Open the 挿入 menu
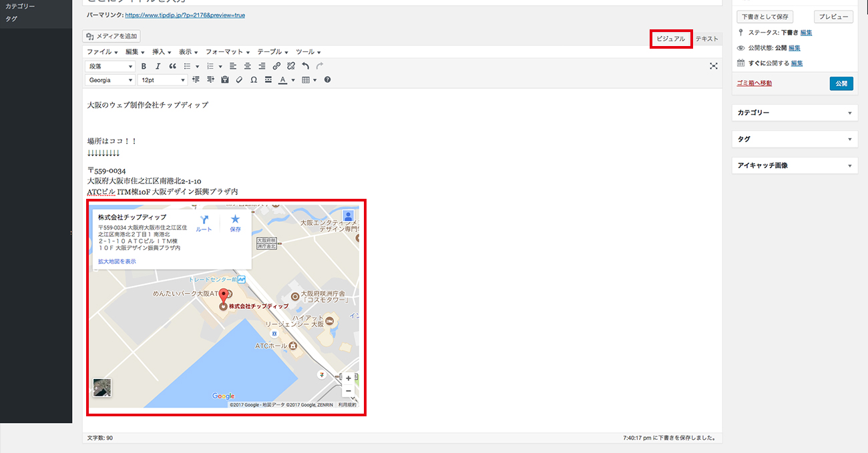Screen dimensions: 868x453 162,52
